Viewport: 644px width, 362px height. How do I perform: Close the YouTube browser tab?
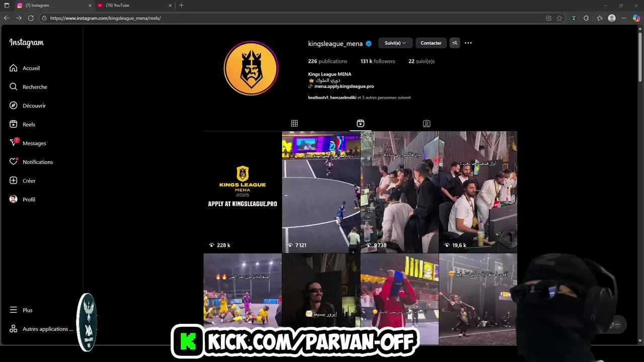[x=170, y=5]
